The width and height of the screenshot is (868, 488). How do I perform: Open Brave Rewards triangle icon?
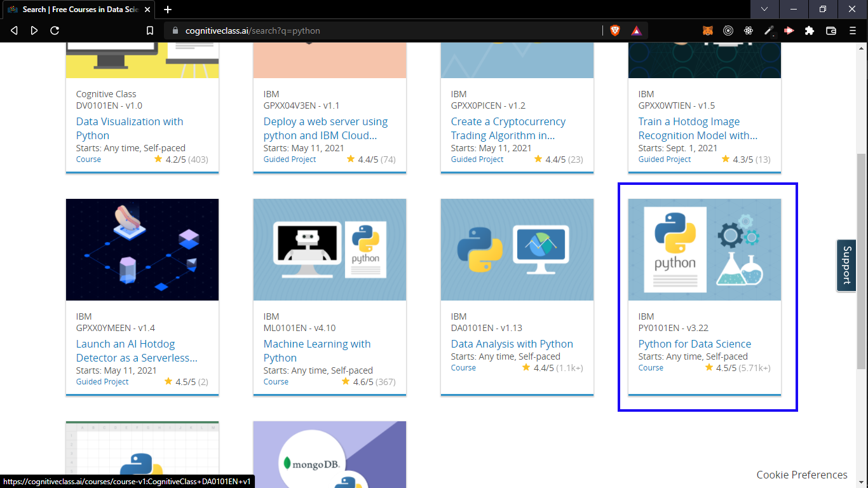click(636, 30)
